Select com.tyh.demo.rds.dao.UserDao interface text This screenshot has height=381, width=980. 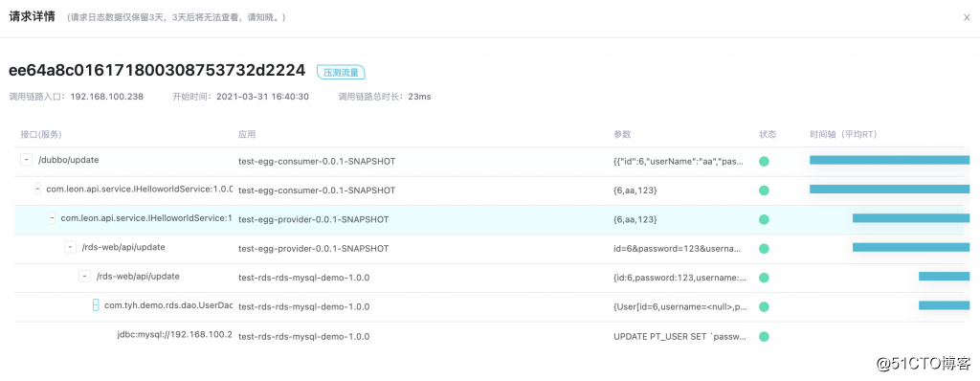(x=168, y=305)
